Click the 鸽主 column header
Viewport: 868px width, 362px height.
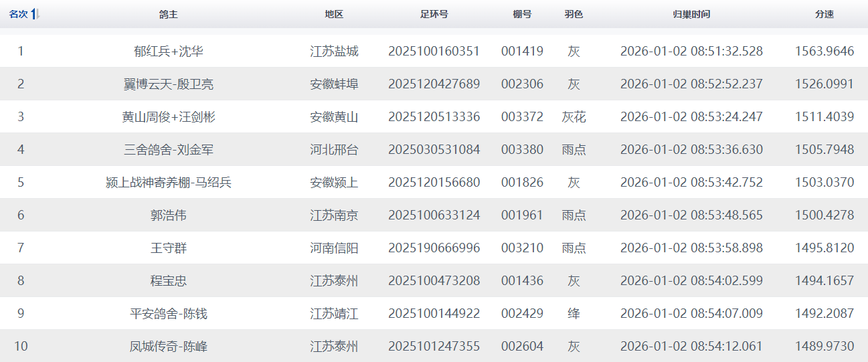click(168, 14)
